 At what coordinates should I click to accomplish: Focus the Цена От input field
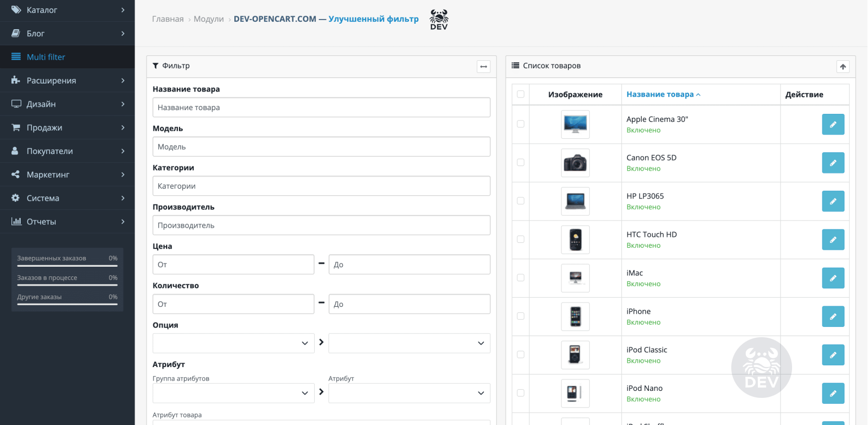click(x=233, y=265)
